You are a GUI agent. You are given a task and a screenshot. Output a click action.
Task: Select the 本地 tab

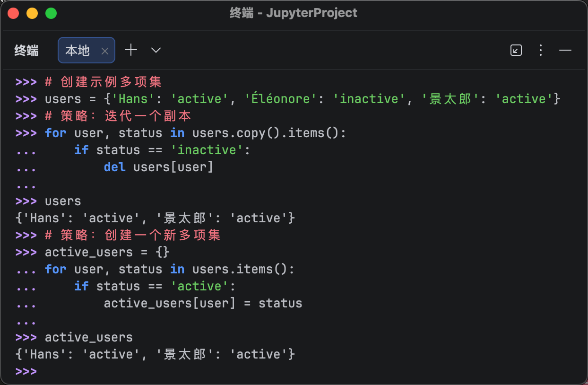[x=78, y=51]
